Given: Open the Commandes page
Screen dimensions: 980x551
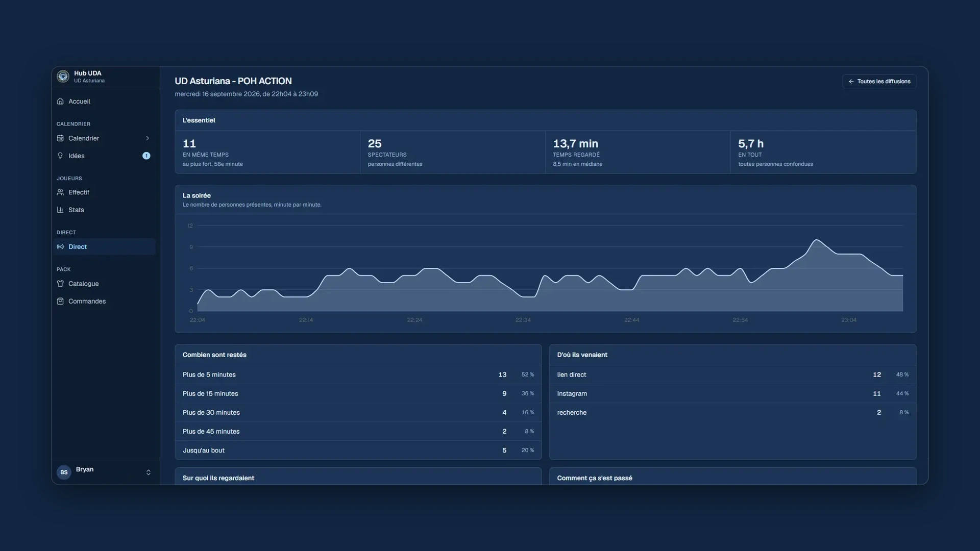Looking at the screenshot, I should point(105,301).
